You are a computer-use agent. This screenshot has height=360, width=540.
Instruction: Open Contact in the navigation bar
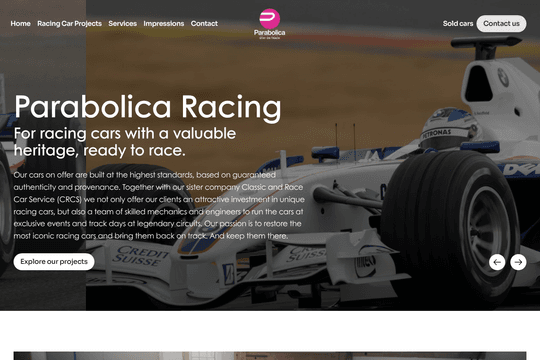(204, 23)
